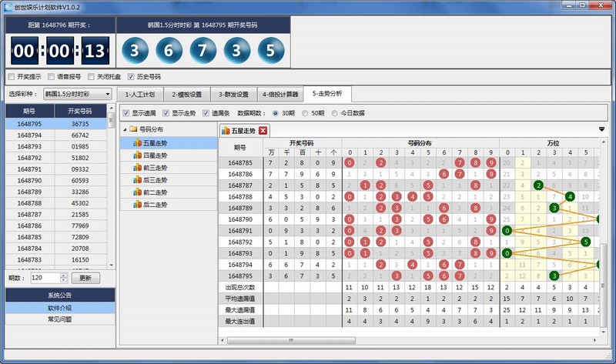Click the 更新 button
The image size is (616, 364).
pyautogui.click(x=85, y=278)
